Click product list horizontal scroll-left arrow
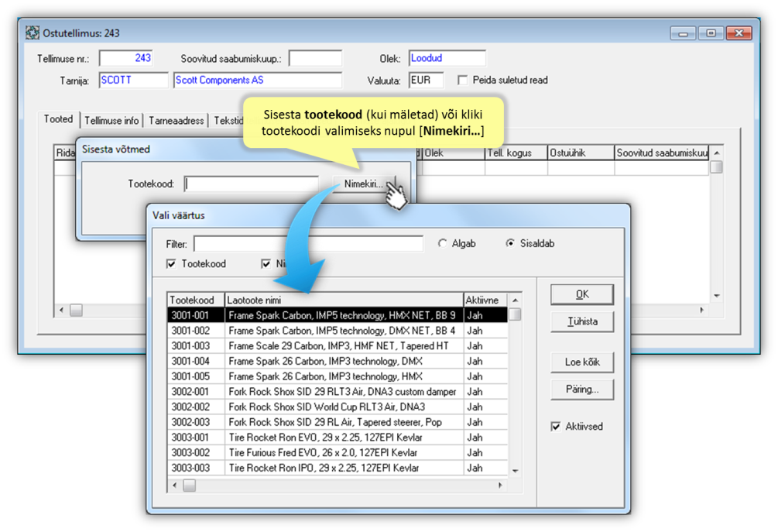Screen dimensions: 778x532 point(174,486)
